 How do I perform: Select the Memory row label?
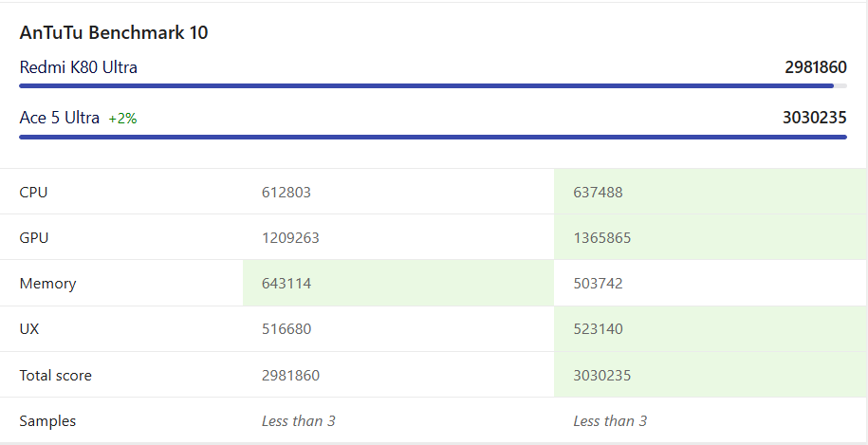(47, 284)
